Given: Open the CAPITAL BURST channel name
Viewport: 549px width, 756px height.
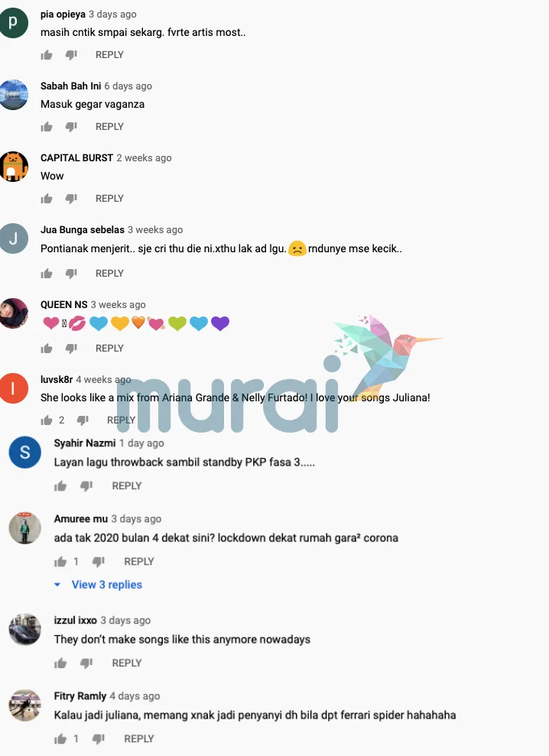Looking at the screenshot, I should click(x=76, y=158).
